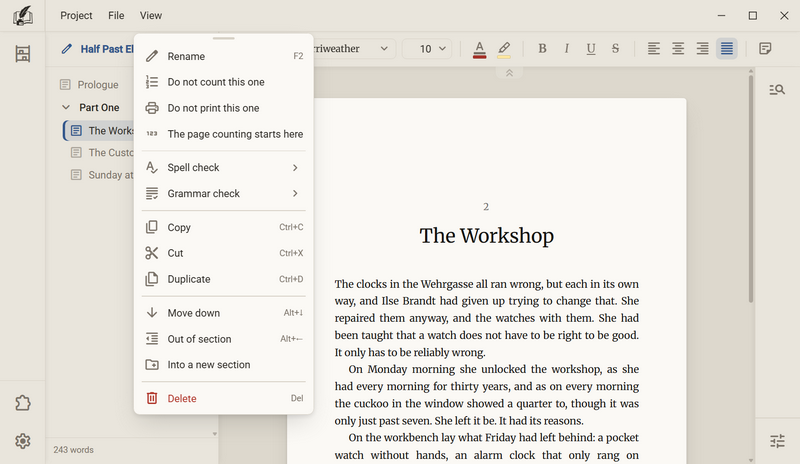Open the font size 10 dropdown
The image size is (800, 464).
(x=427, y=49)
